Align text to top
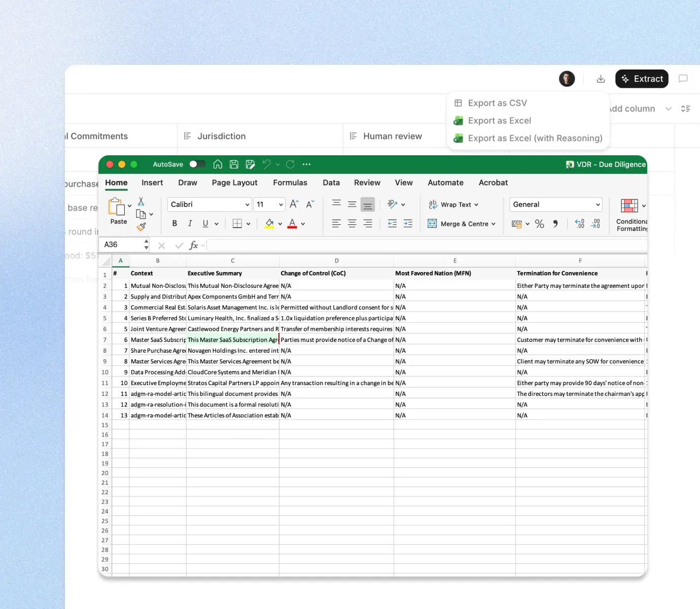700x609 pixels. pyautogui.click(x=336, y=204)
